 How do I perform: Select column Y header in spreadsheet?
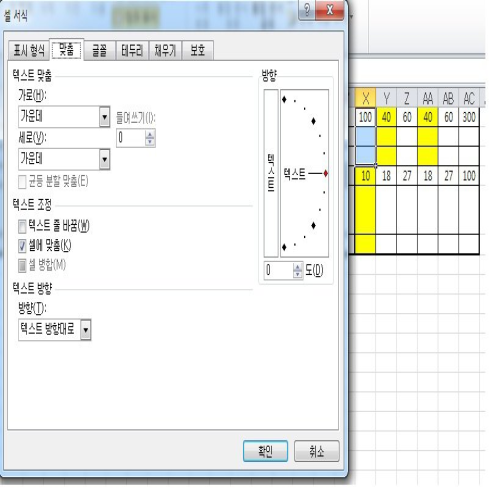click(x=386, y=98)
